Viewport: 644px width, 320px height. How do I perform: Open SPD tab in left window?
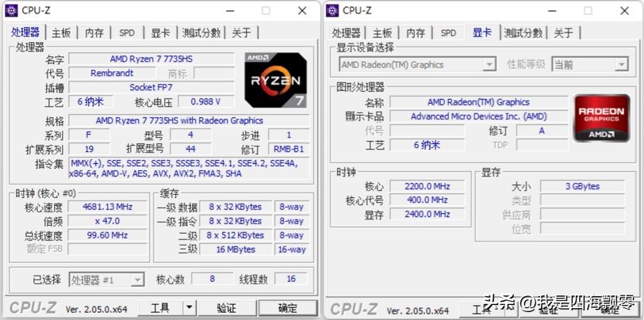click(x=127, y=32)
